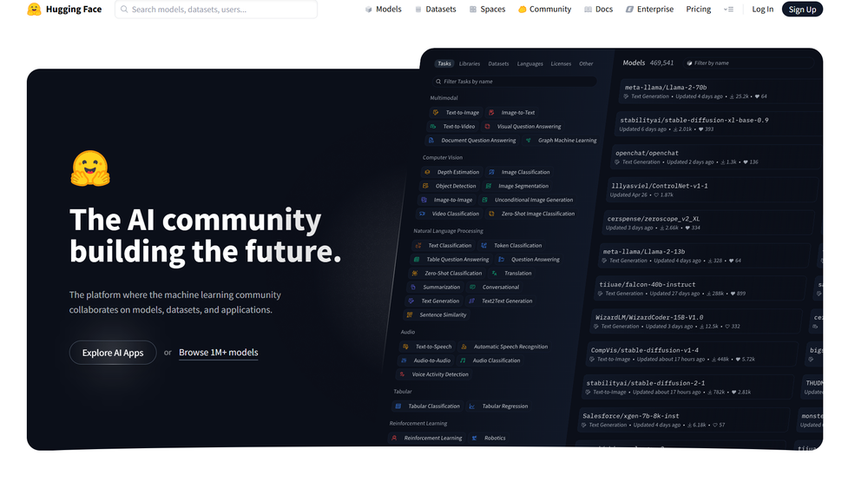The image size is (868, 489).
Task: Click the Image-to-Text task icon
Action: point(491,112)
